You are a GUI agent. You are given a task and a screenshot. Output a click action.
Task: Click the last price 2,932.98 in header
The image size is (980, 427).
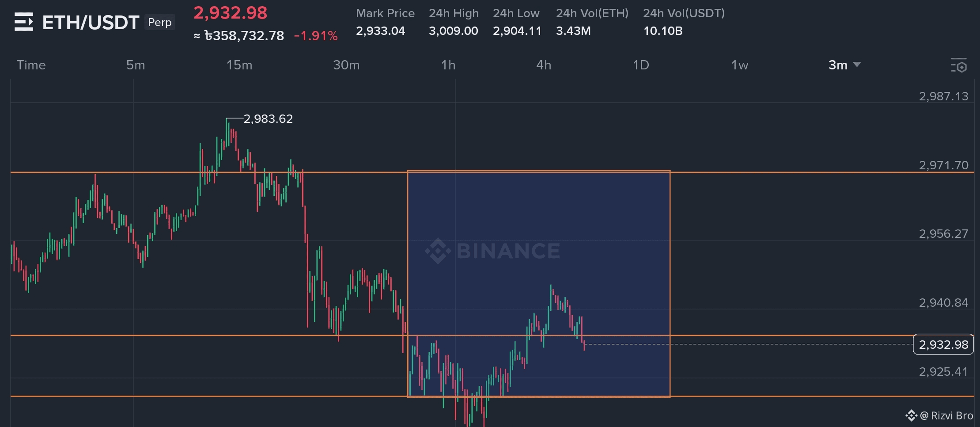pos(231,13)
